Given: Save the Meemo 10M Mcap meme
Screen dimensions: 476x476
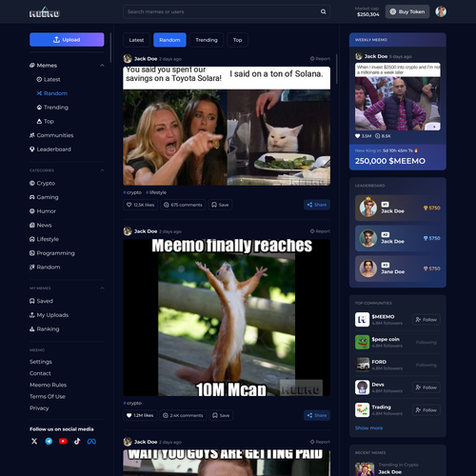Looking at the screenshot, I should click(221, 415).
